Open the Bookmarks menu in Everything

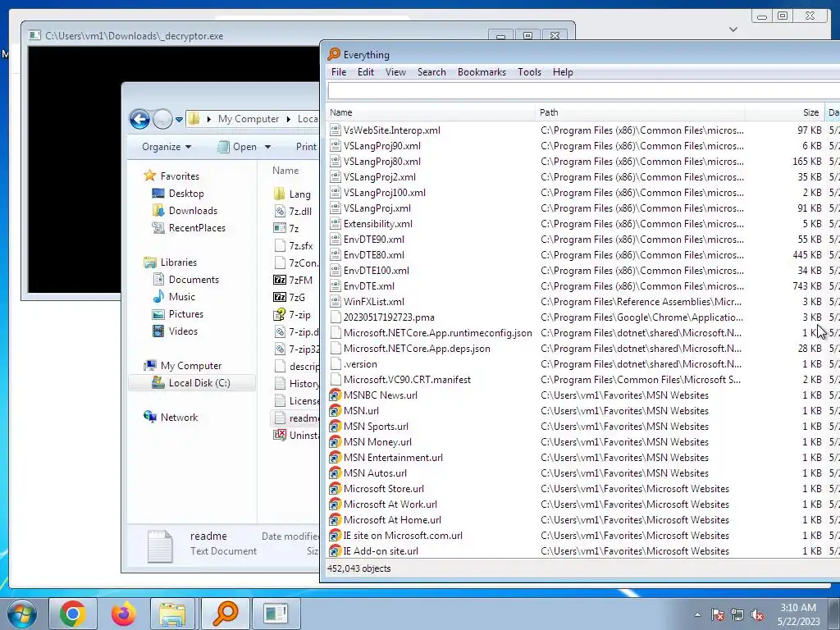pos(482,72)
